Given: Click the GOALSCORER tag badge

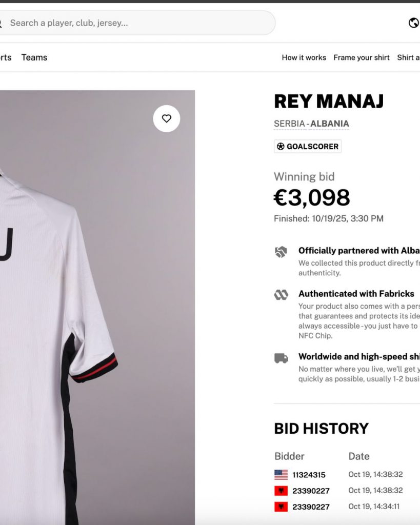Looking at the screenshot, I should [x=308, y=147].
